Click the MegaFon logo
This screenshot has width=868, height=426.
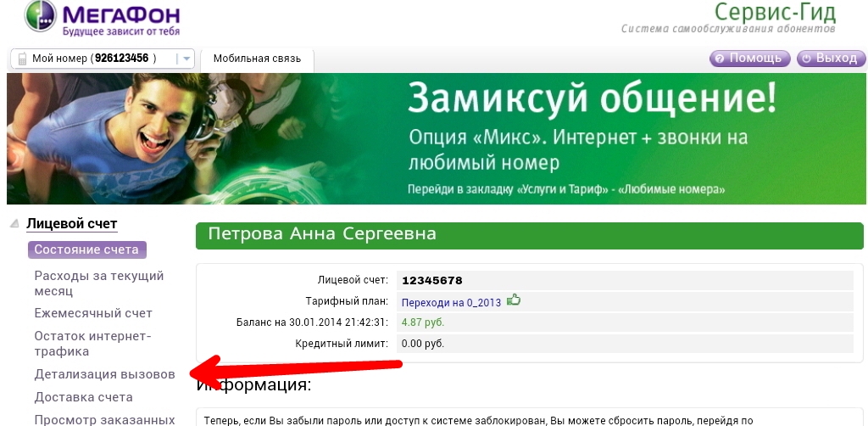click(x=102, y=19)
